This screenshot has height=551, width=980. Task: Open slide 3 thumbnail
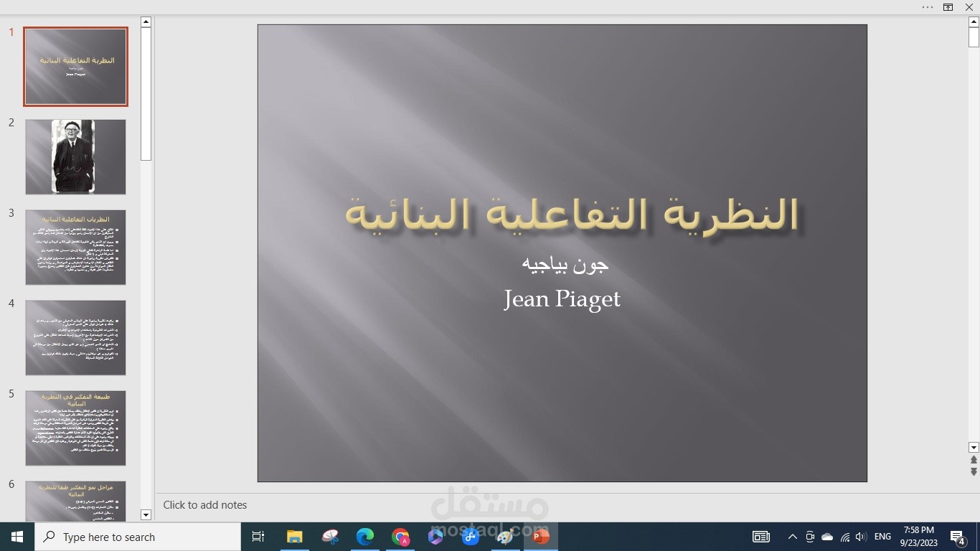(75, 248)
